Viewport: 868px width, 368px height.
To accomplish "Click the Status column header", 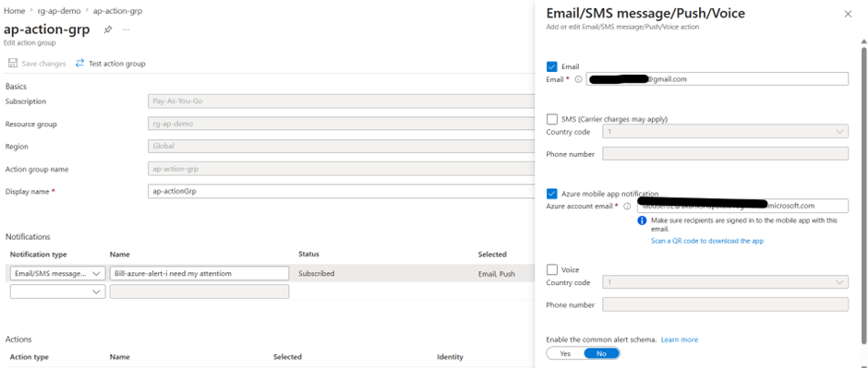I will click(x=308, y=255).
